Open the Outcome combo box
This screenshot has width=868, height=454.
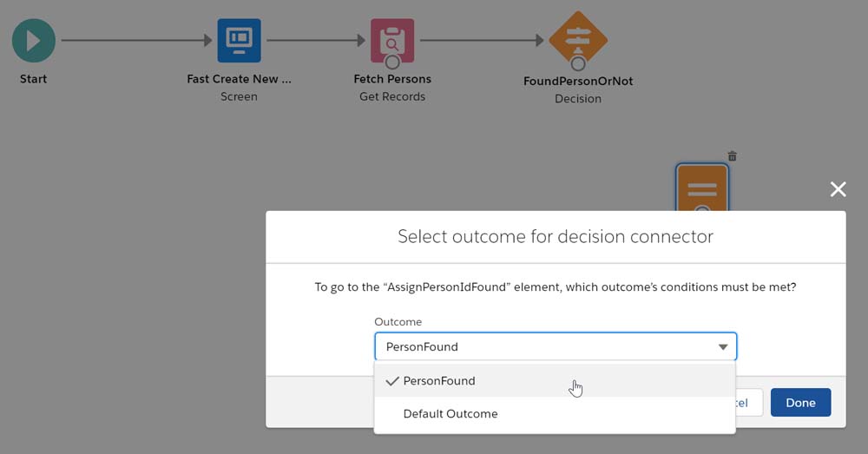coord(547,346)
